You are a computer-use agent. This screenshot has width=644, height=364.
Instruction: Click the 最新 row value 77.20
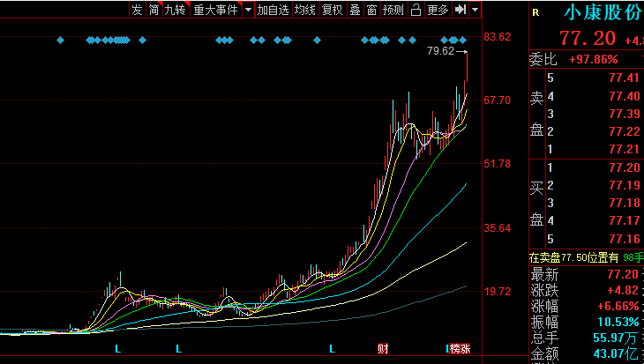coord(624,274)
